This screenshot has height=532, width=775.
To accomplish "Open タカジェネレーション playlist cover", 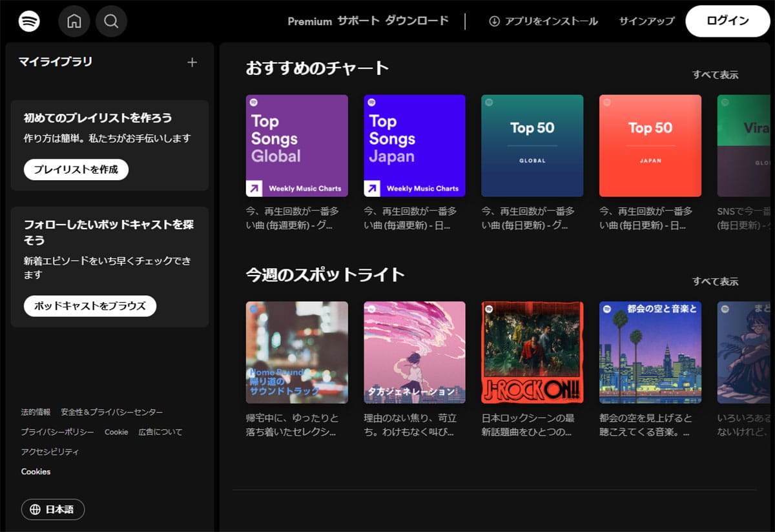I will pyautogui.click(x=415, y=353).
